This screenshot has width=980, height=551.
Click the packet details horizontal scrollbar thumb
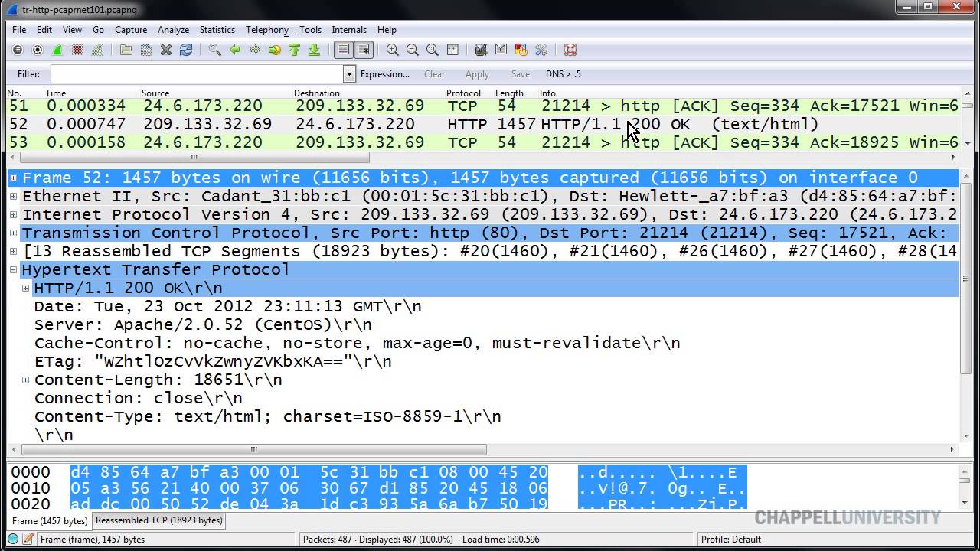pyautogui.click(x=253, y=450)
